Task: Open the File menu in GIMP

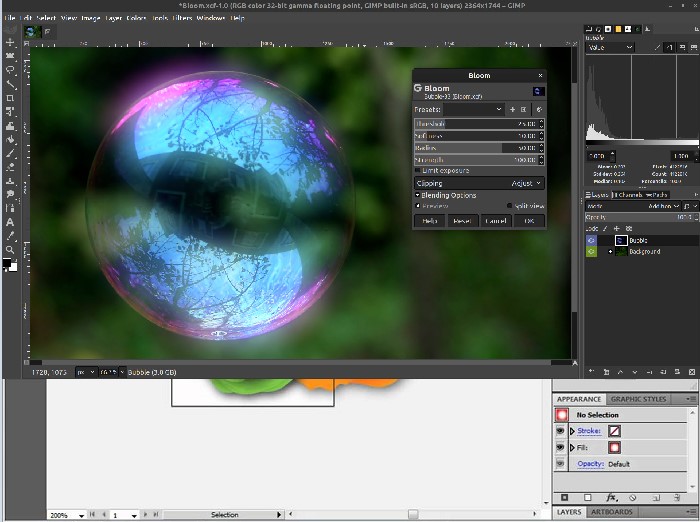Action: (x=9, y=18)
